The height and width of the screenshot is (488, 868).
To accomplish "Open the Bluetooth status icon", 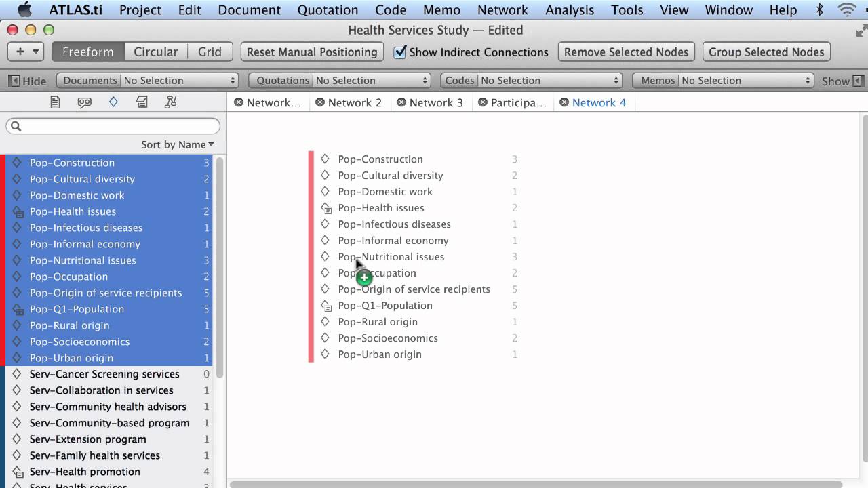I will click(819, 9).
